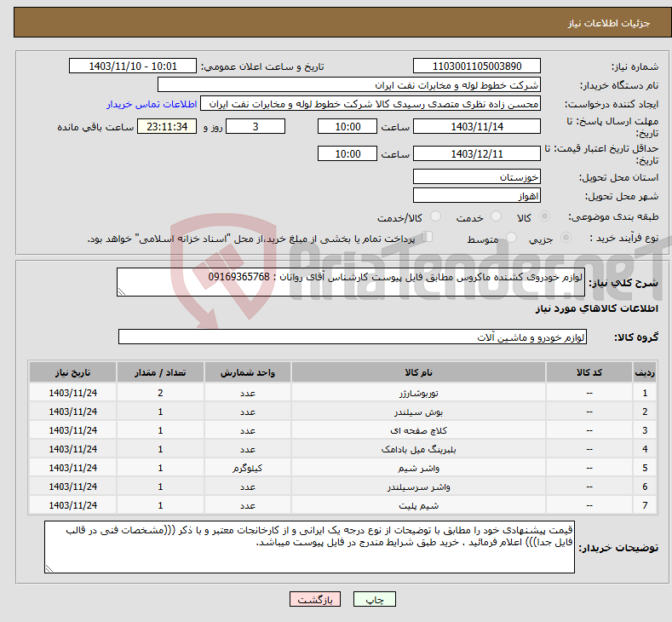672x622 pixels.
Task: Grab the buyer notes resize handle
Action: pyautogui.click(x=49, y=569)
